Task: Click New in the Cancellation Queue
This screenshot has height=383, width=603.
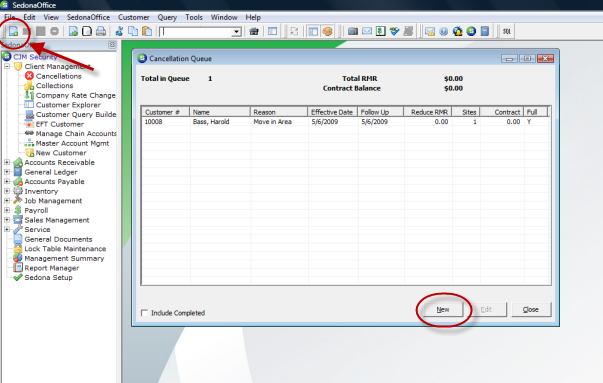Action: pyautogui.click(x=443, y=310)
